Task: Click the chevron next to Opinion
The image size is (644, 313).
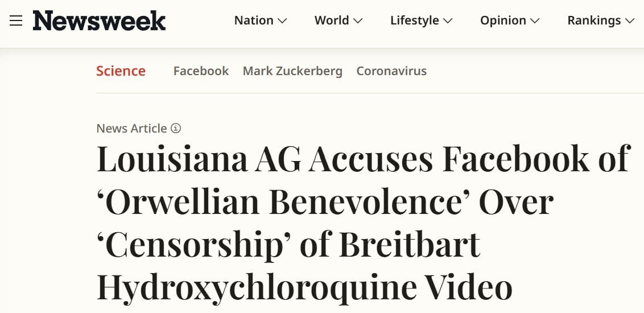Action: (535, 21)
